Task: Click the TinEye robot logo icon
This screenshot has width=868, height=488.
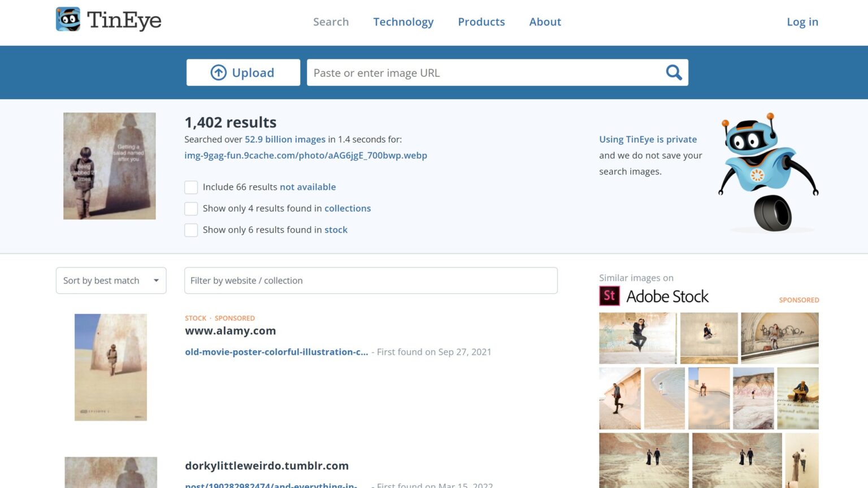Action: tap(68, 20)
